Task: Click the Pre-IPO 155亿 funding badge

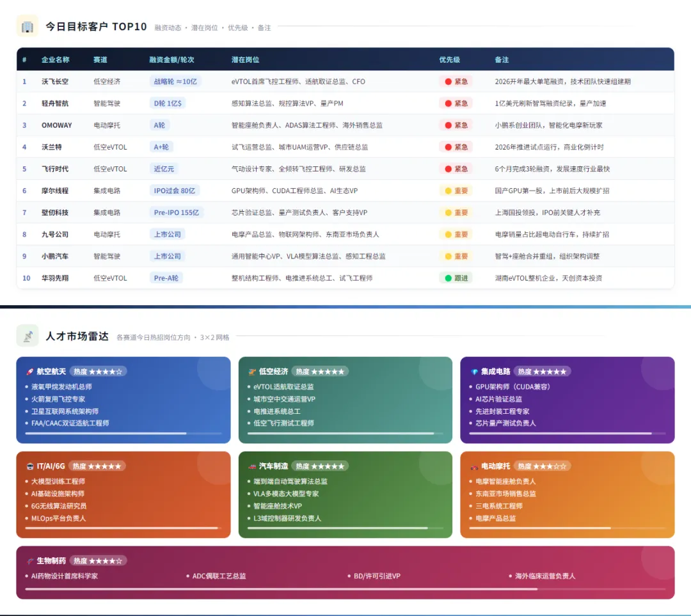Action: (x=177, y=213)
